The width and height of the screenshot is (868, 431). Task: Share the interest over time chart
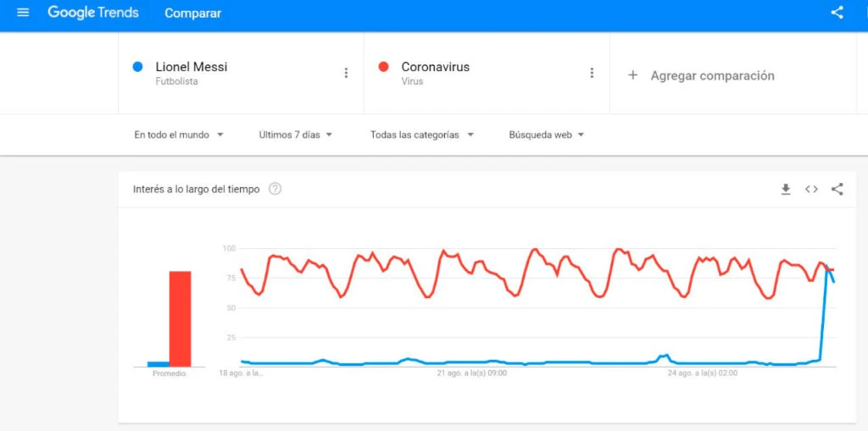[837, 189]
